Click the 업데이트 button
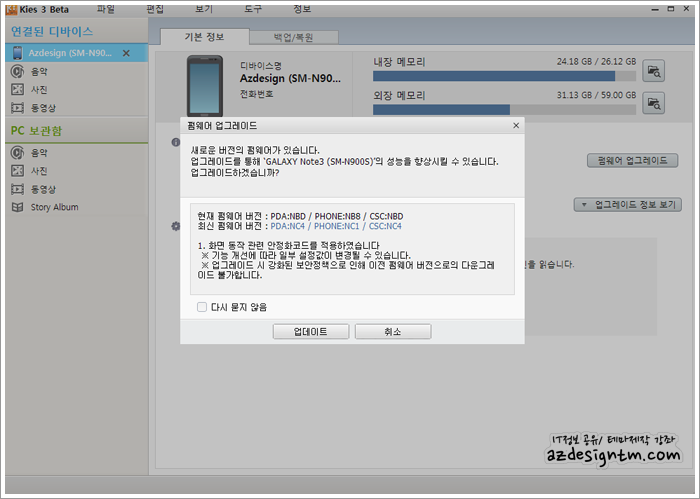This screenshot has height=499, width=700. click(x=311, y=332)
